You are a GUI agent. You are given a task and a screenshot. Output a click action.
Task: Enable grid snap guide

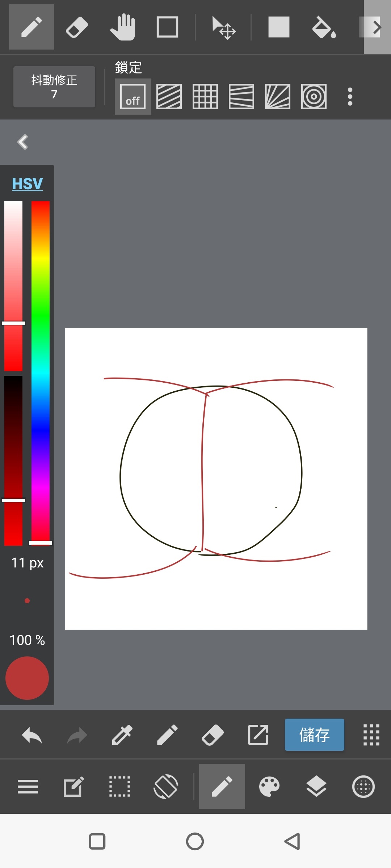[205, 97]
